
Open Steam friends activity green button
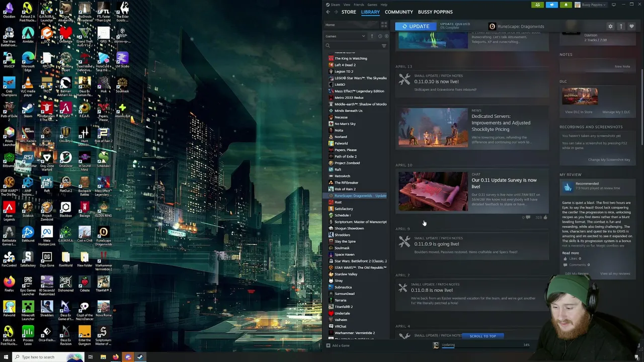537,5
